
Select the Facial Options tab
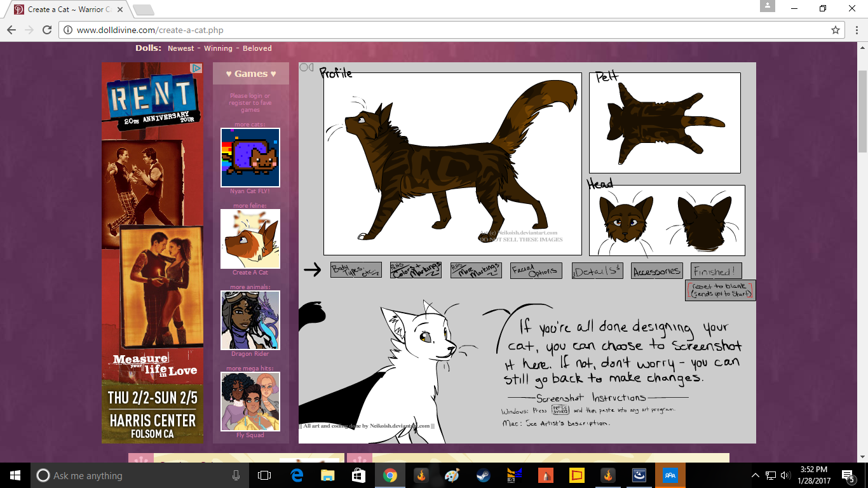536,270
